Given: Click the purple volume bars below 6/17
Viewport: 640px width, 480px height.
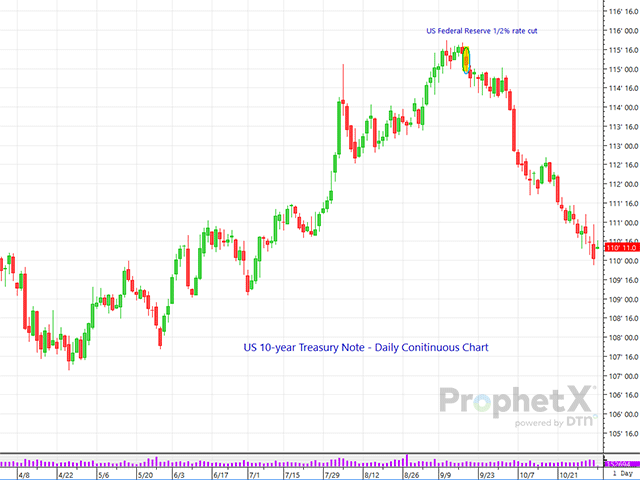Looking at the screenshot, I should click(x=222, y=463).
